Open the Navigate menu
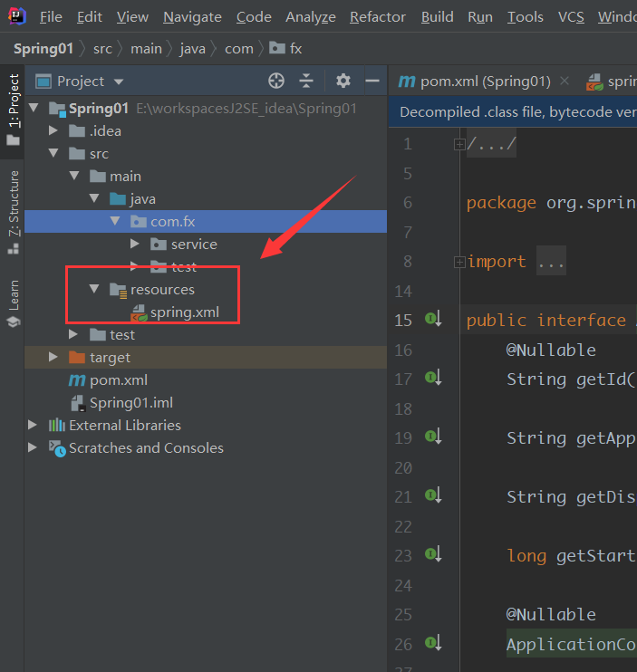 192,17
